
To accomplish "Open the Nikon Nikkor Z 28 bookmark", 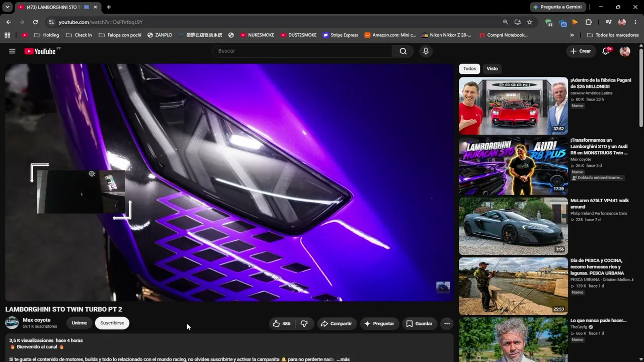I will (x=447, y=35).
